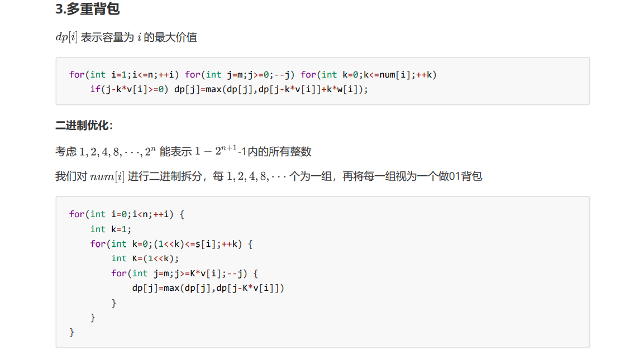
Task: Click the line for(int k=0;(1<<k)<=s[i];++k)
Action: click(171, 244)
